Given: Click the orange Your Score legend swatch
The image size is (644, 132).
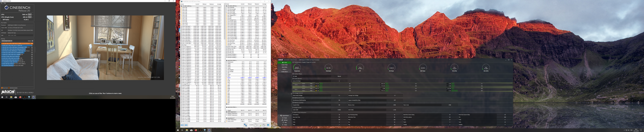Looking at the screenshot, I should (2, 88).
